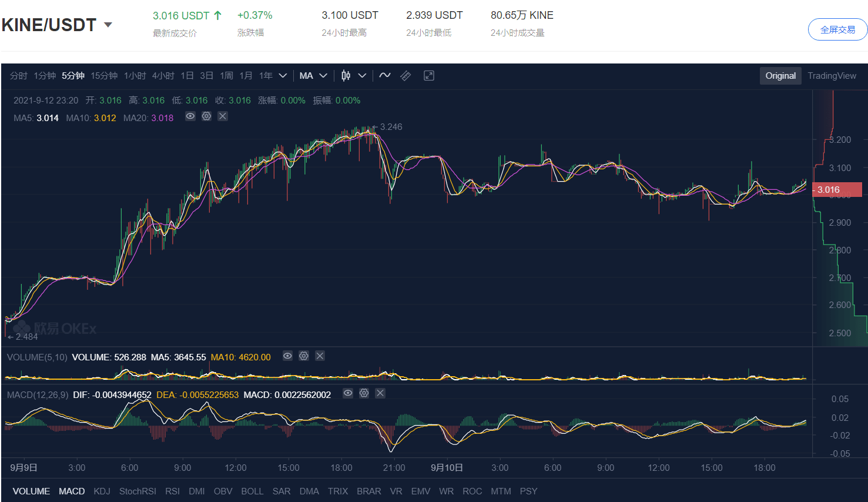Click the 3.016 current price label

pos(837,189)
